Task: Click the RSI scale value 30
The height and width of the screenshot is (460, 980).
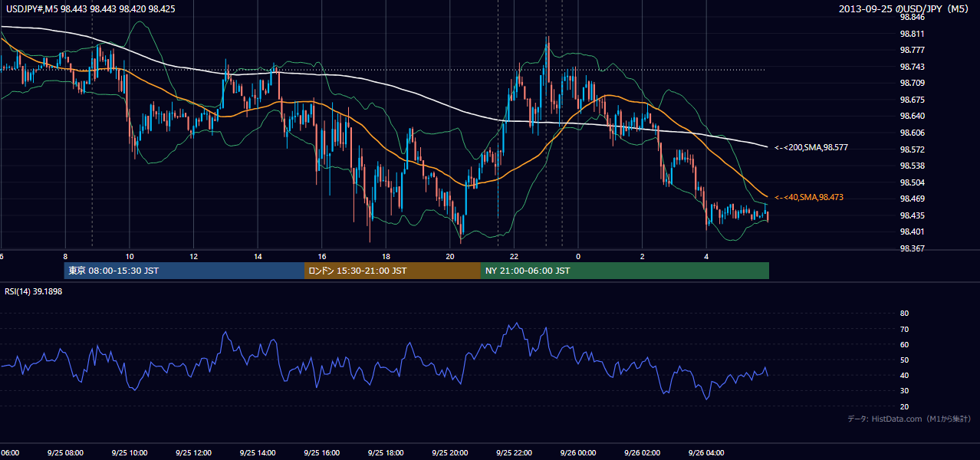Action: click(904, 391)
